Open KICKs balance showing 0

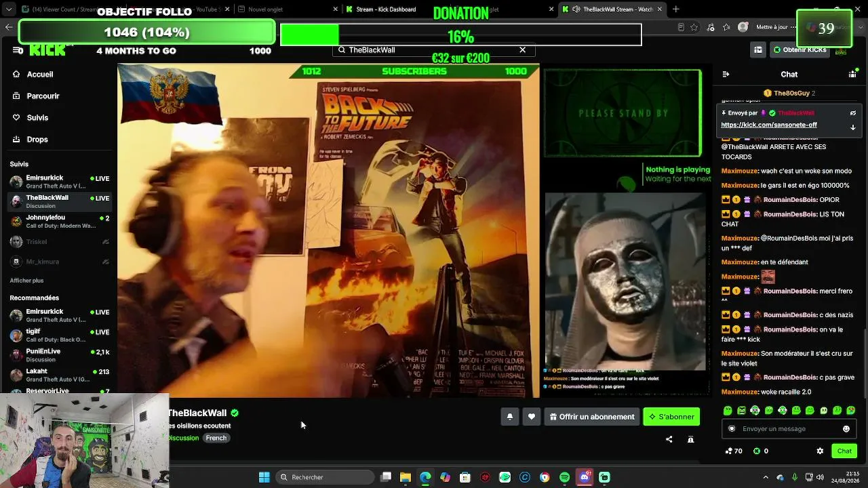coord(761,451)
